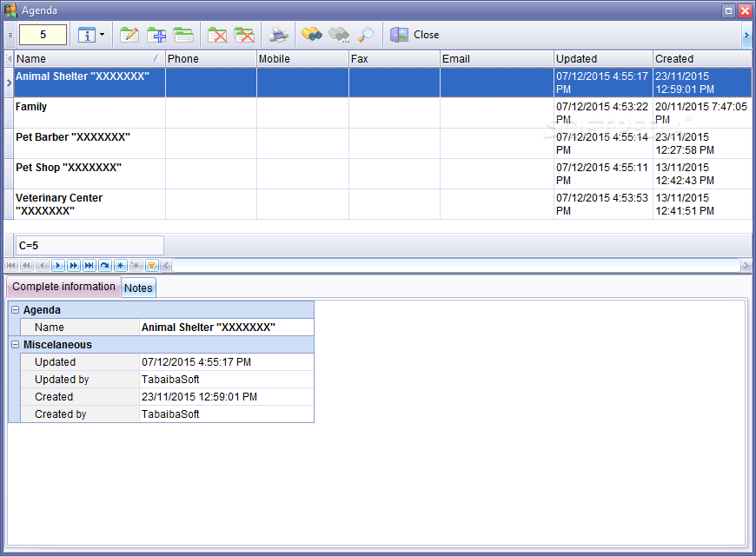The height and width of the screenshot is (556, 756).
Task: Go to last record navigator button
Action: pyautogui.click(x=89, y=265)
